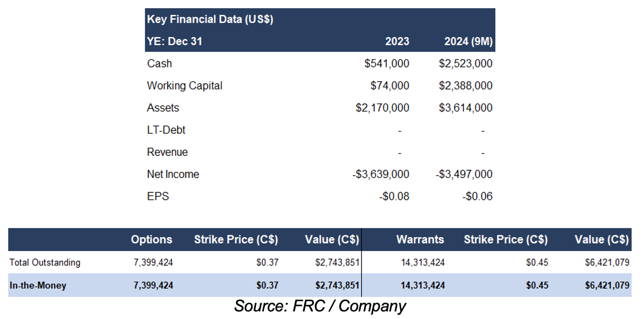Viewport: 644px width, 319px height.
Task: Click the Working Capital row label
Action: coord(184,86)
